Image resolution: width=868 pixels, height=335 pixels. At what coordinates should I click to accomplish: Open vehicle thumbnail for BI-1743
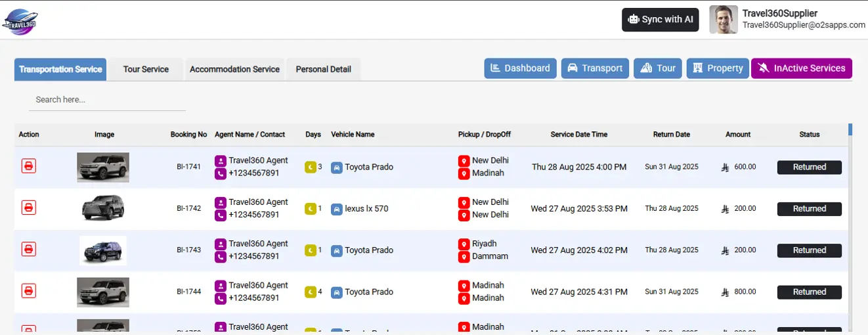(103, 250)
